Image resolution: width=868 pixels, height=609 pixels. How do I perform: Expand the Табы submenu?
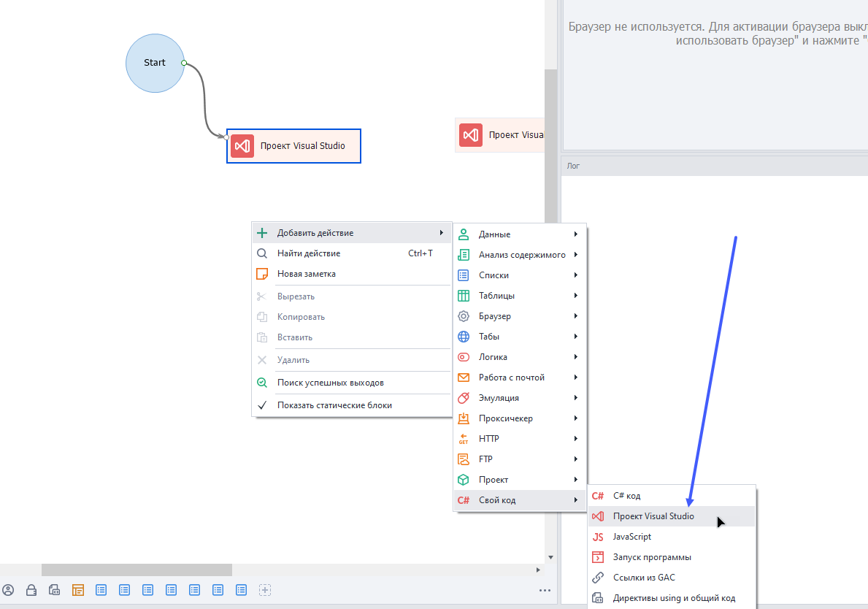point(519,337)
